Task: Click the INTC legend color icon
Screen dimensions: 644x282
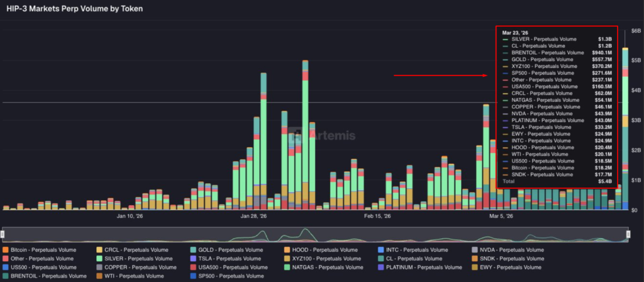Action: 380,250
